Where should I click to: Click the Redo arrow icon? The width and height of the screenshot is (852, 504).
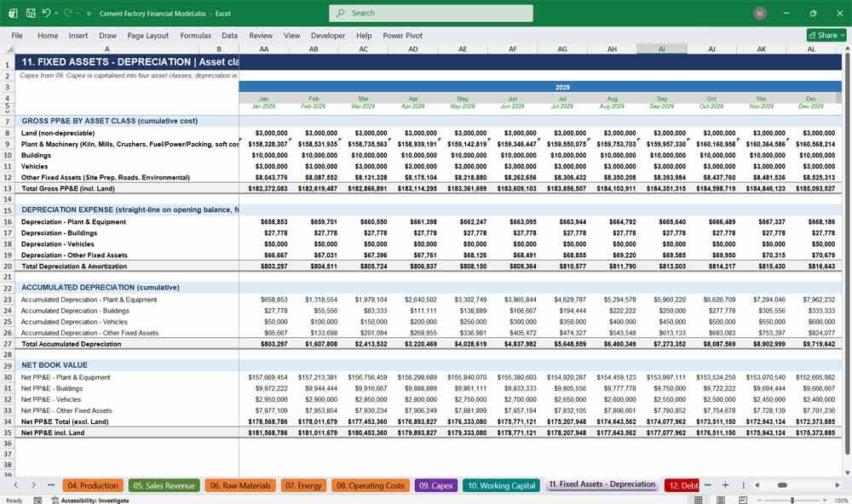[x=68, y=13]
